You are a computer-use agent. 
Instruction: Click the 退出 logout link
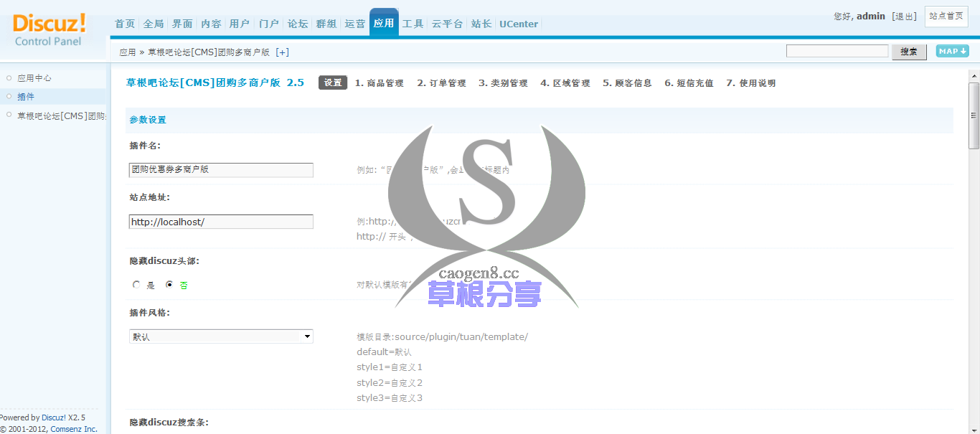pos(904,16)
